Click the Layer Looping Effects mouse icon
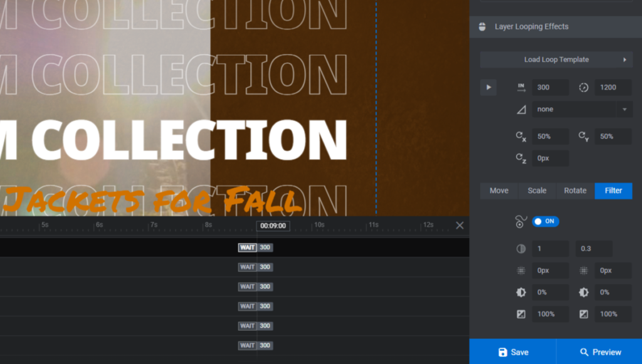 [482, 26]
